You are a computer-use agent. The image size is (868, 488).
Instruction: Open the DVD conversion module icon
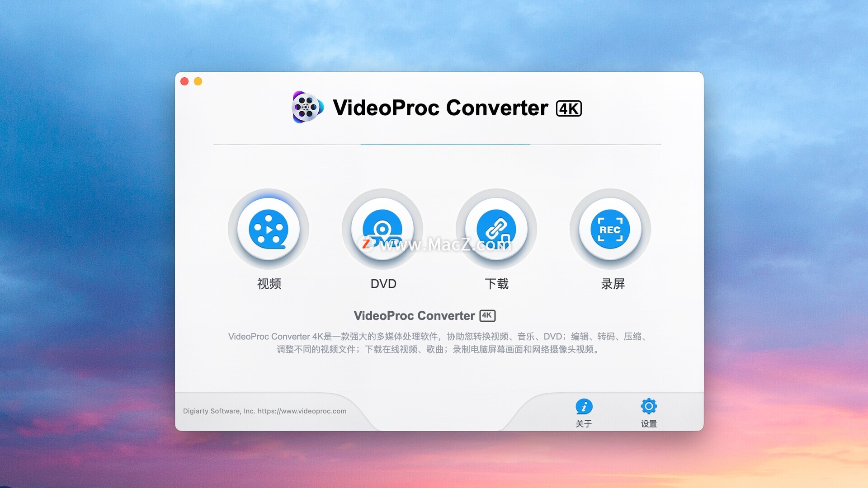382,229
